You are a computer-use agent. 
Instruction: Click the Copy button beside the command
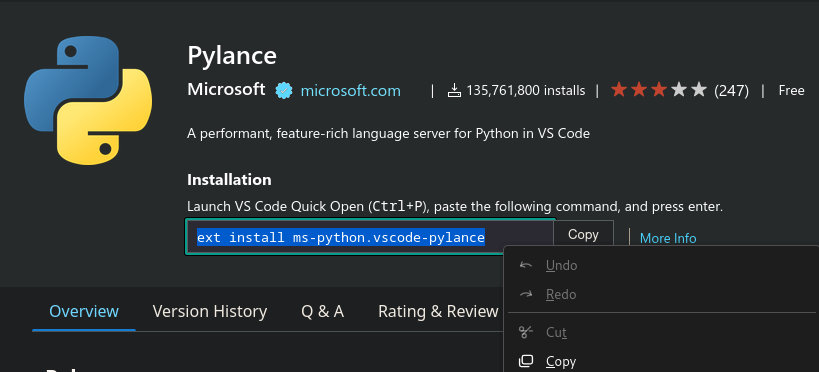click(x=583, y=235)
